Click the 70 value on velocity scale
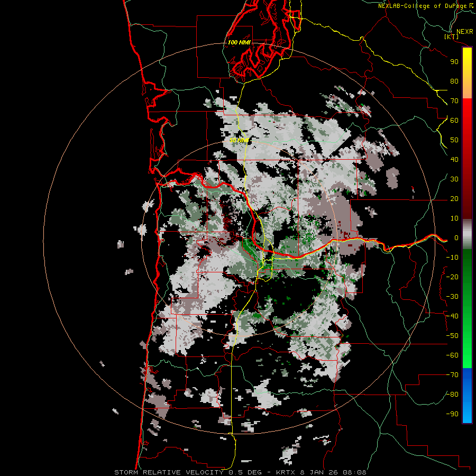 (454, 101)
